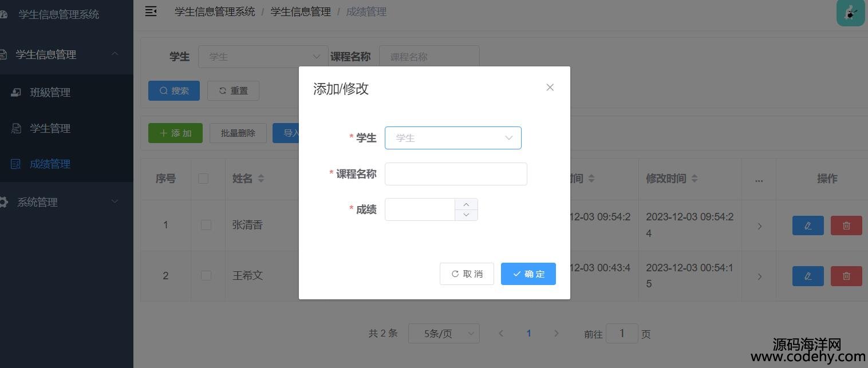Image resolution: width=868 pixels, height=368 pixels.
Task: Check the checkbox for 王希文 row
Action: tap(206, 275)
